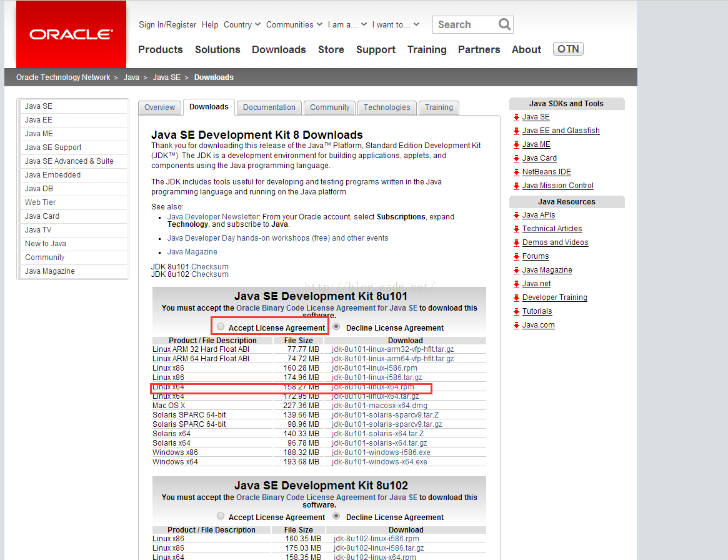Open Java Magazine link in See also list
Image resolution: width=728 pixels, height=560 pixels.
coord(192,252)
